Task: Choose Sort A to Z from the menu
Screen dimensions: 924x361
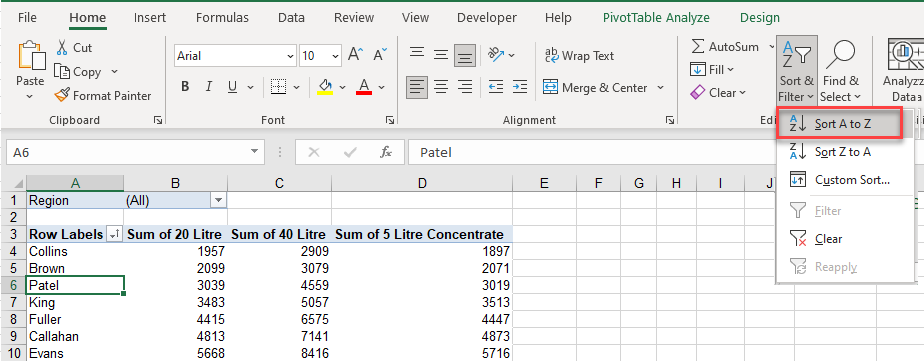Action: tap(839, 124)
